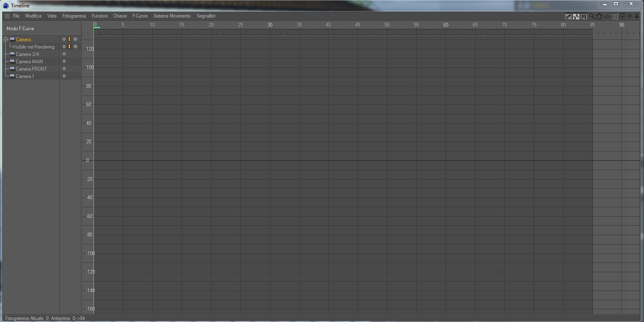Select the Camera 3/4 row
The width and height of the screenshot is (644, 322).
coord(27,54)
